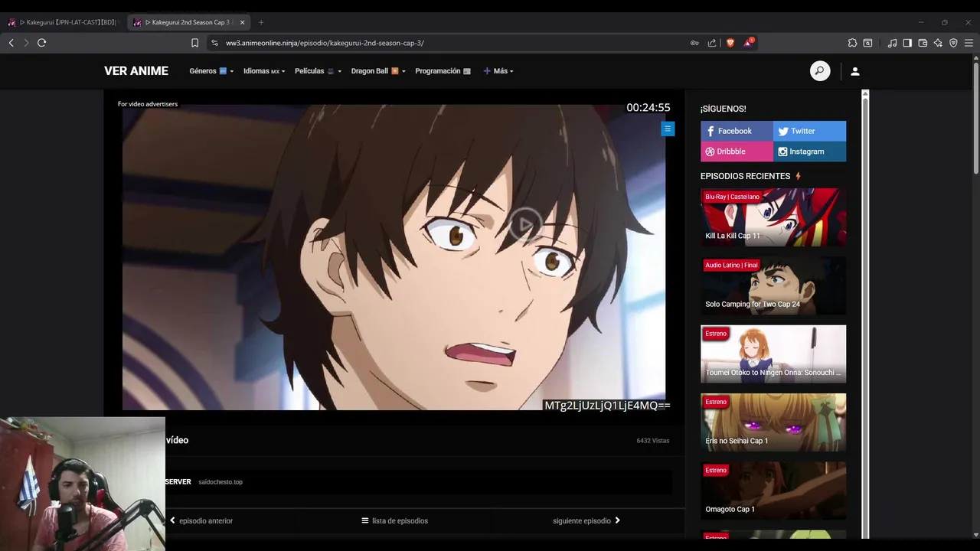Viewport: 980px width, 551px height.
Task: Open the browser extensions puzzle icon
Action: coord(852,43)
